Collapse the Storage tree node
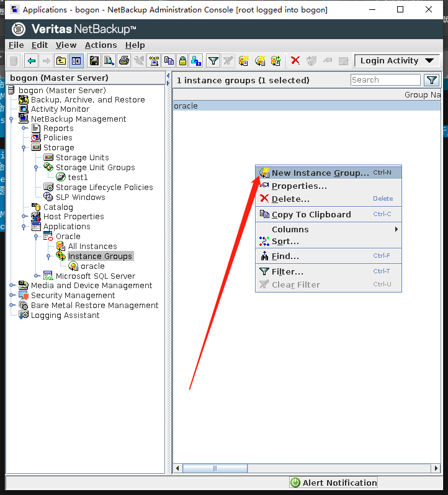The image size is (448, 495). coord(24,148)
